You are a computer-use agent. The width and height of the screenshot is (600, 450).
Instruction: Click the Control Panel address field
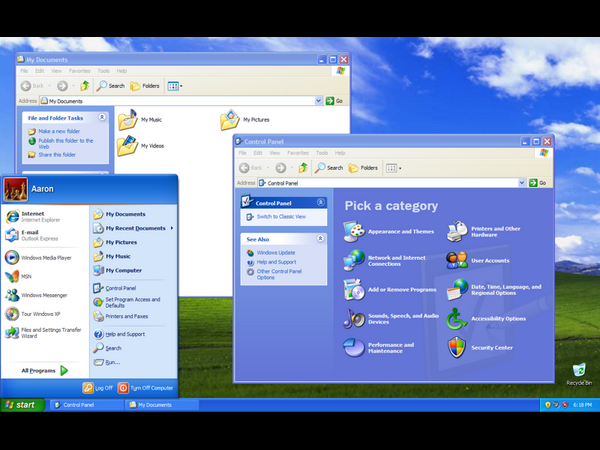391,183
